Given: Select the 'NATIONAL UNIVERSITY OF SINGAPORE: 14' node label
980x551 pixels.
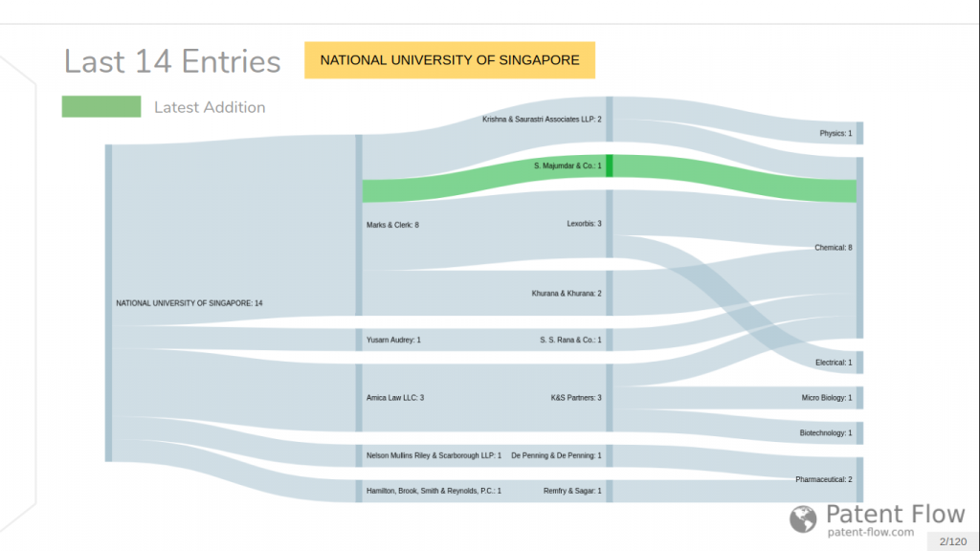Looking at the screenshot, I should tap(189, 303).
